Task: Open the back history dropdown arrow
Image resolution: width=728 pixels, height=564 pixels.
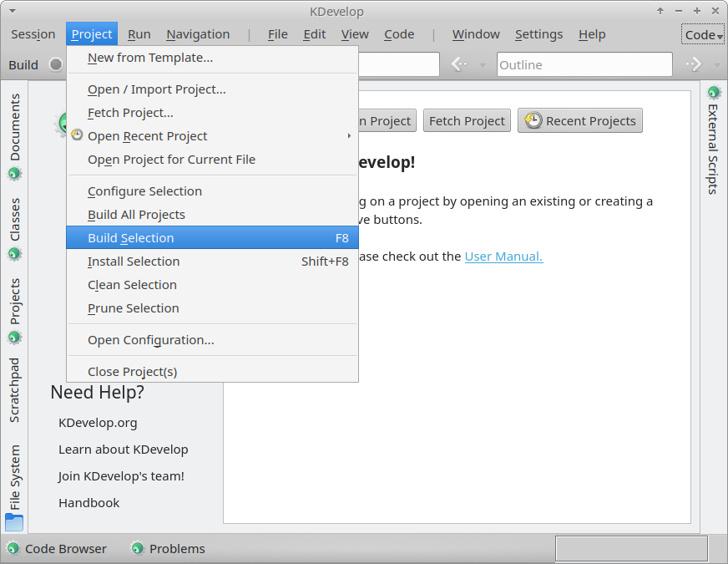Action: (x=483, y=65)
